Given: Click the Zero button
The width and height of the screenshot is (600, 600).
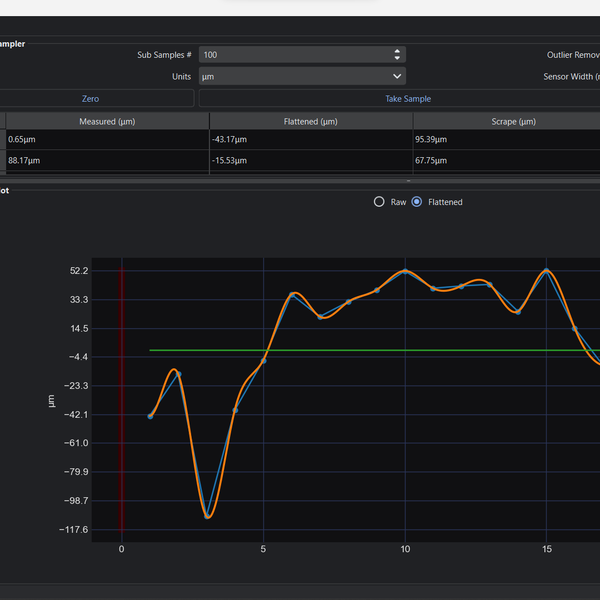Looking at the screenshot, I should point(91,99).
